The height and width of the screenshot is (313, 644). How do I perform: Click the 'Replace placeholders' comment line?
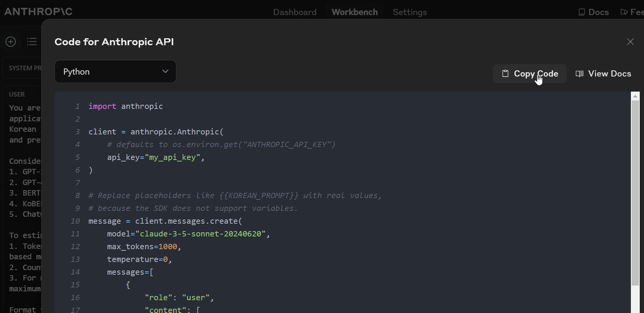click(x=235, y=196)
